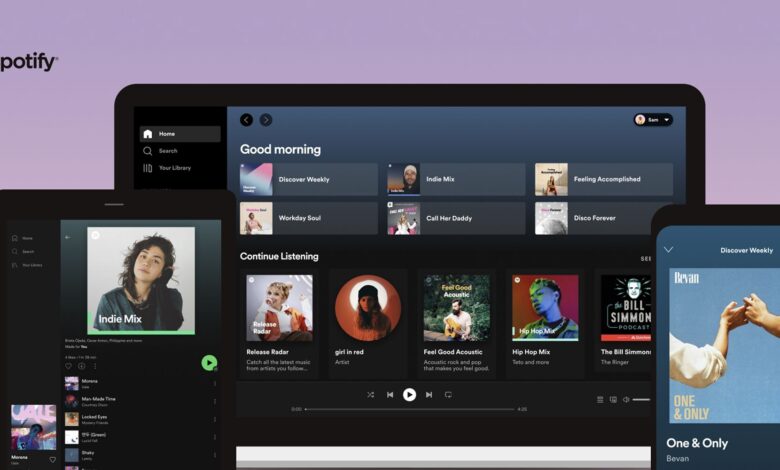780x470 pixels.
Task: Open options for the Man-Made Time row
Action: (x=215, y=401)
